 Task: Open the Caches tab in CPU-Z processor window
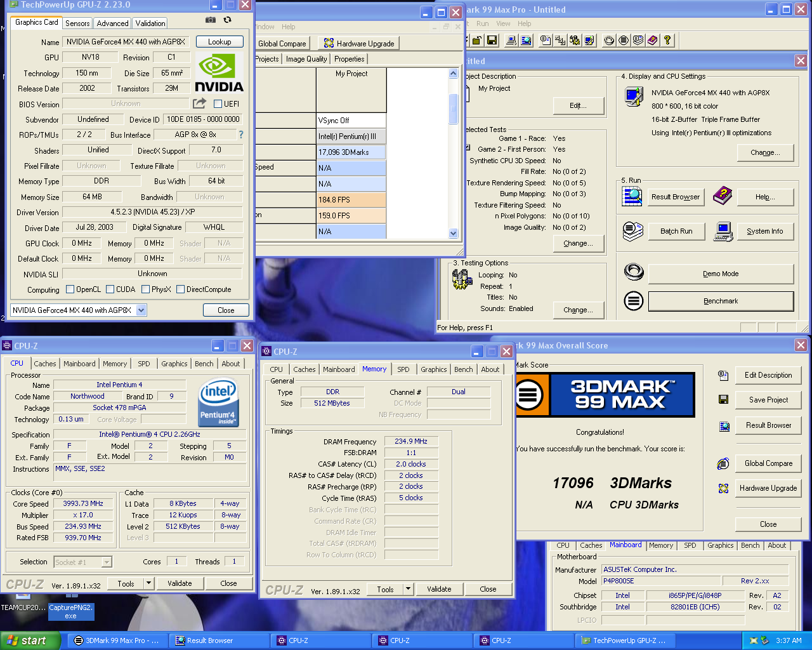45,364
